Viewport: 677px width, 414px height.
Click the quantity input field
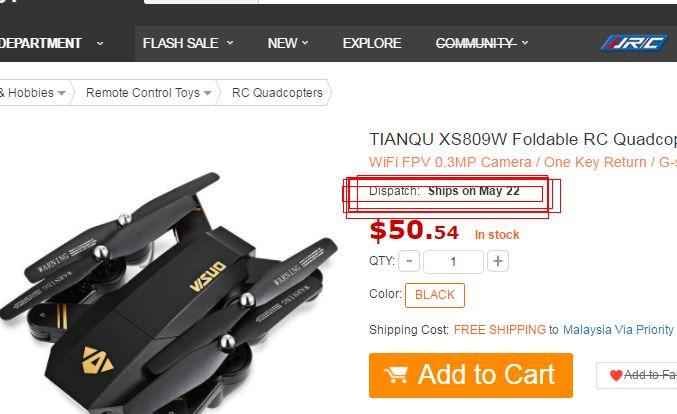tap(453, 262)
